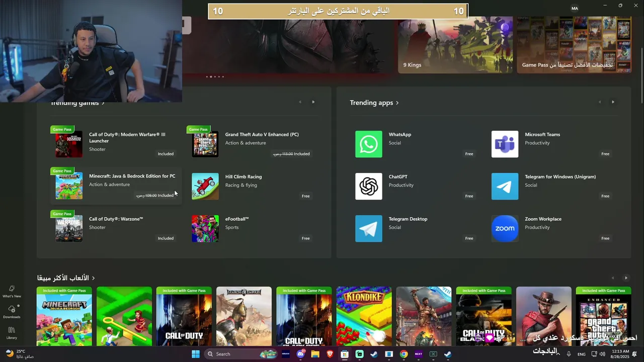644x362 pixels.
Task: Open the 25°C weather widget
Action: click(x=19, y=354)
